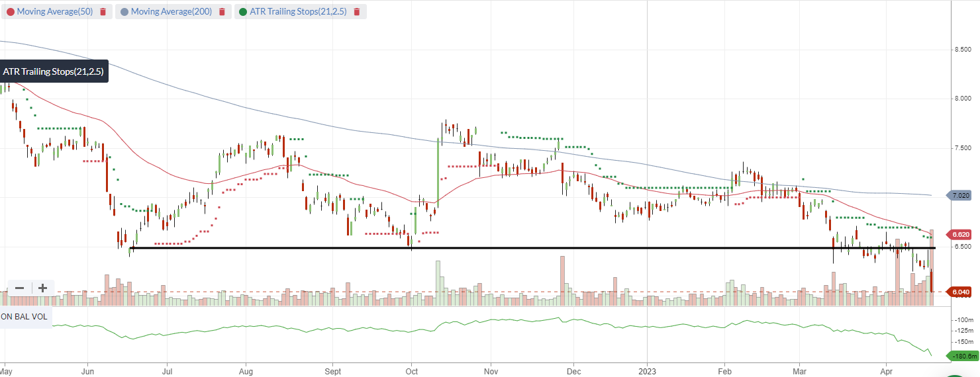
Task: Click the red dot of Moving Average(50)
Action: (10, 12)
